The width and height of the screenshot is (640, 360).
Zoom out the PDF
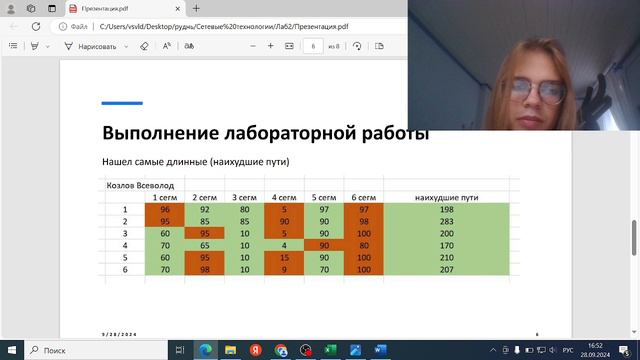pos(253,46)
